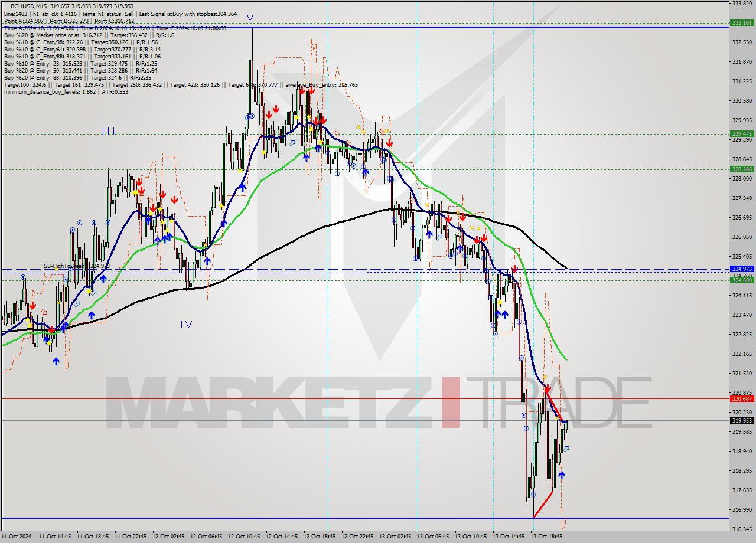Image resolution: width=756 pixels, height=543 pixels.
Task: Click the 333.820 price axis value
Action: 741,4
